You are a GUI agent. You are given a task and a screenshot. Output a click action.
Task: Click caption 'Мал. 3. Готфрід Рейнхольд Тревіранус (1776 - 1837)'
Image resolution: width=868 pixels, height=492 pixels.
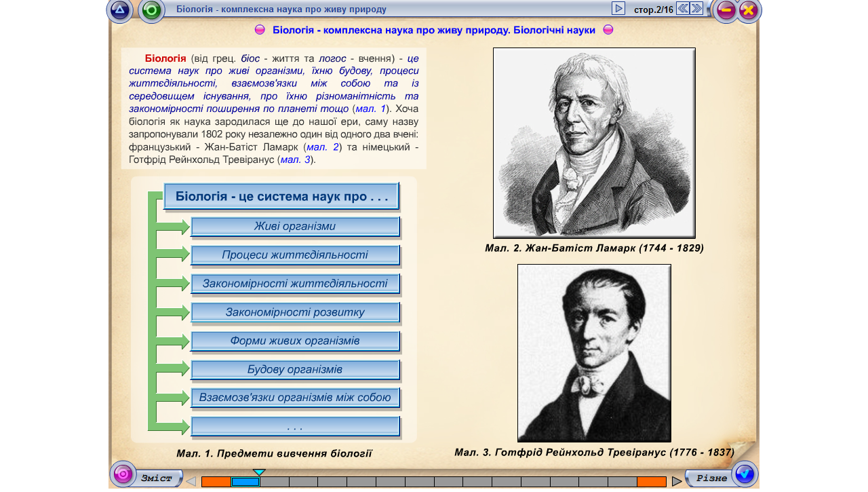594,452
